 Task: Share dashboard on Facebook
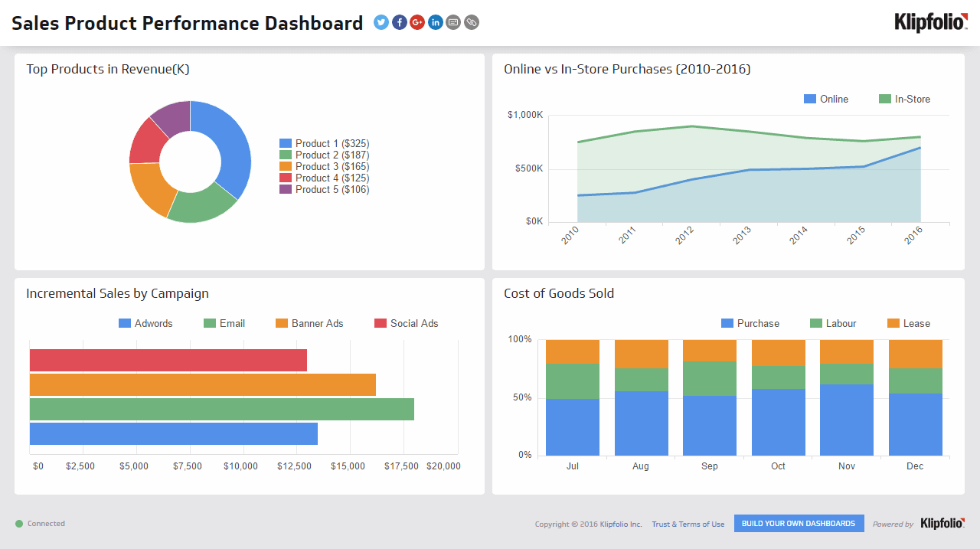[399, 22]
